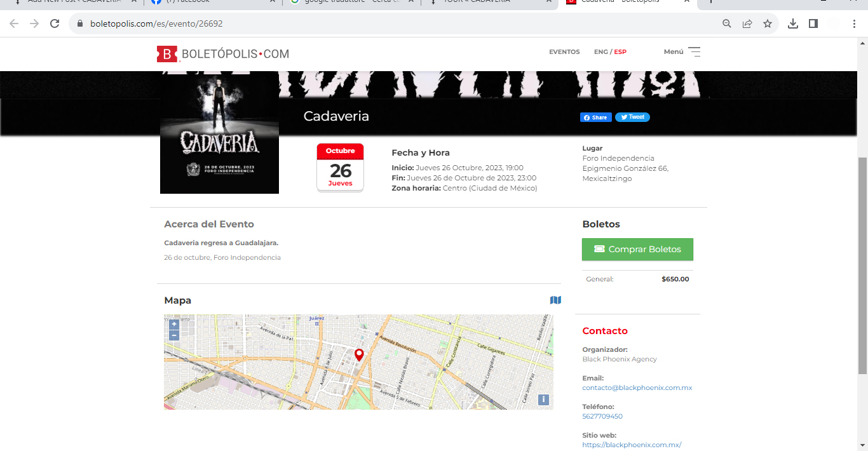Click the 'Acerca del Evento' heading
This screenshot has width=868, height=451.
(x=209, y=224)
